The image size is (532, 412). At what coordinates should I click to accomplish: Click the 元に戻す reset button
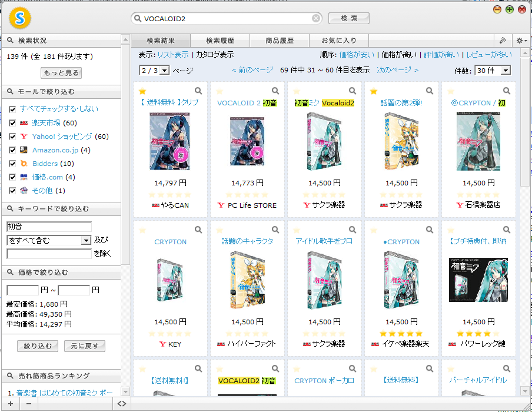pos(85,346)
